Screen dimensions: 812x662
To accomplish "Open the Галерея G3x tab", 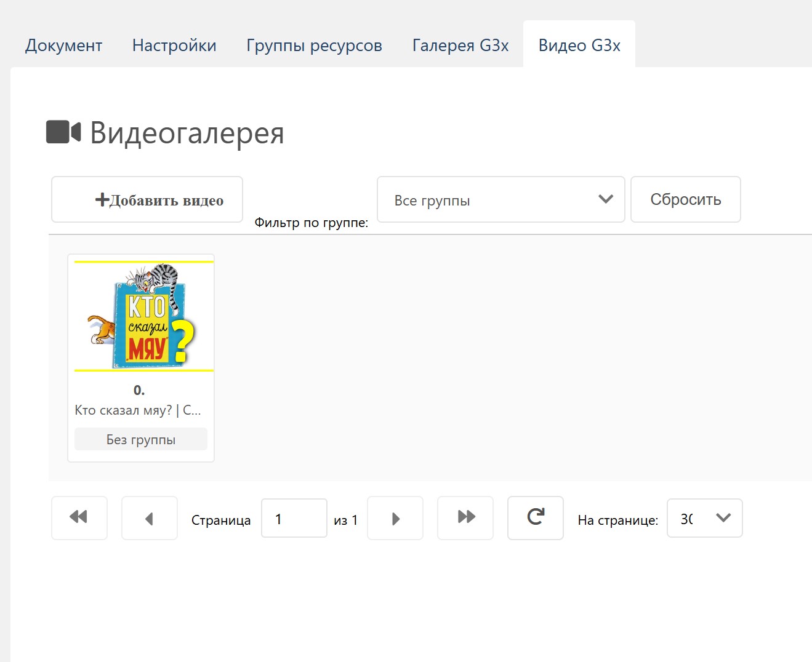I will point(460,46).
